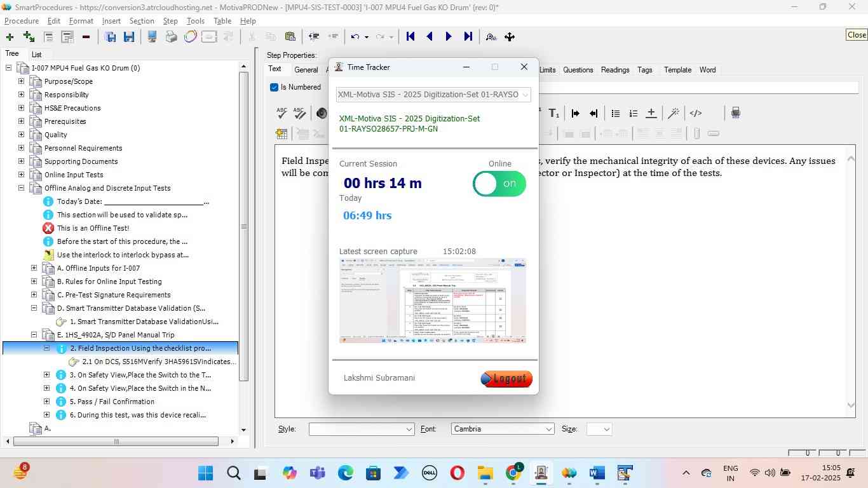Click the numbered list icon
The image size is (868, 488).
point(634,113)
